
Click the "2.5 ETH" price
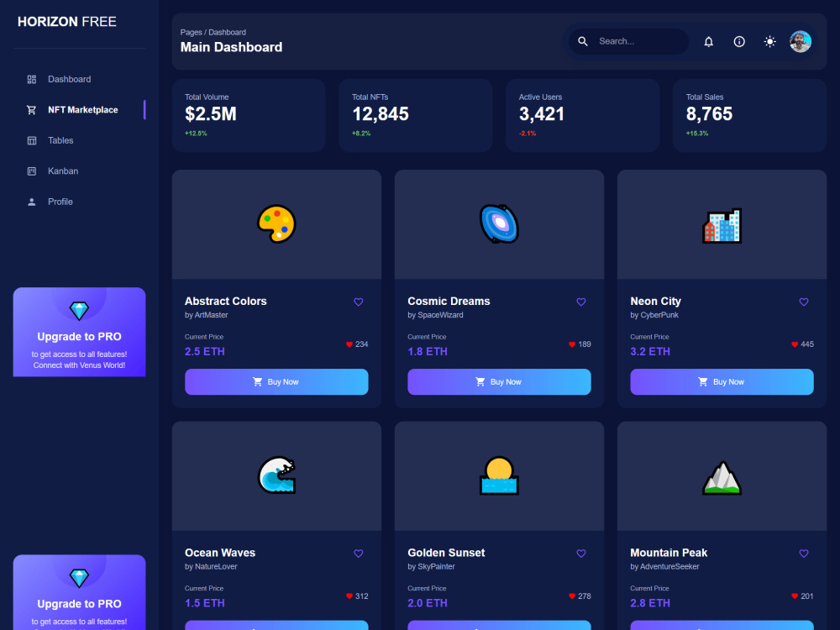(x=205, y=351)
